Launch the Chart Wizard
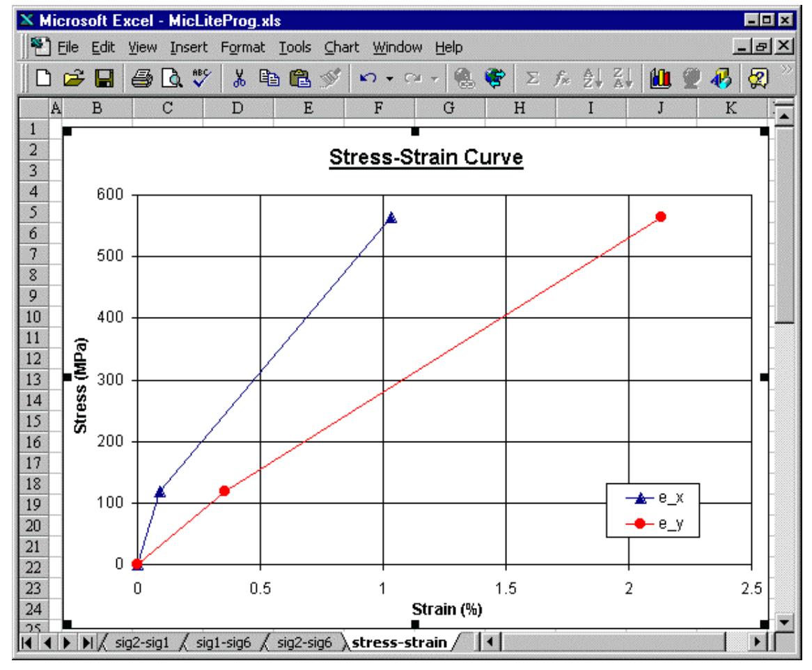Image resolution: width=812 pixels, height=670 pixels. [661, 80]
